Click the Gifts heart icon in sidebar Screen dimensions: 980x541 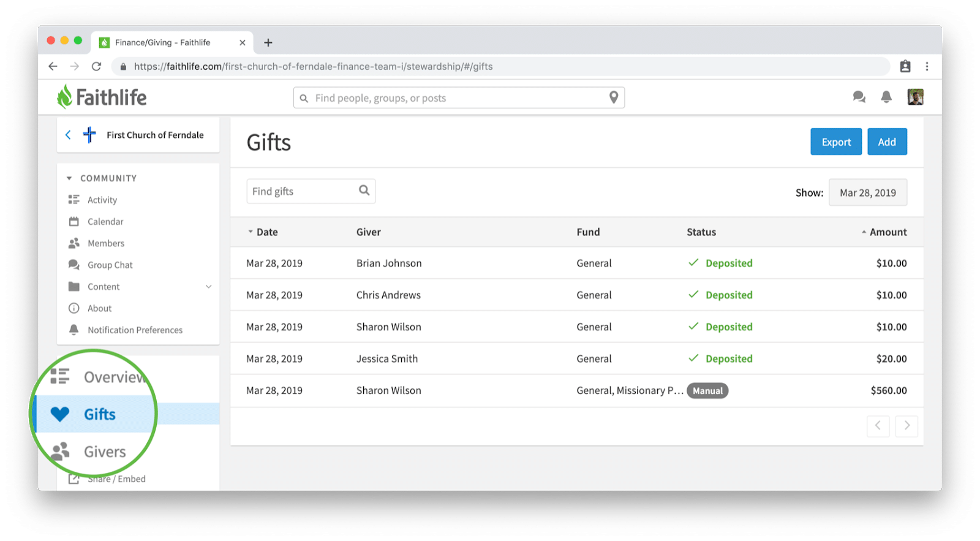pyautogui.click(x=60, y=414)
